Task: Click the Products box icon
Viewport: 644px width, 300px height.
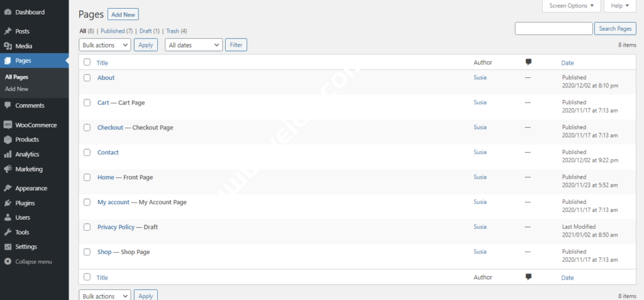Action: coord(8,140)
